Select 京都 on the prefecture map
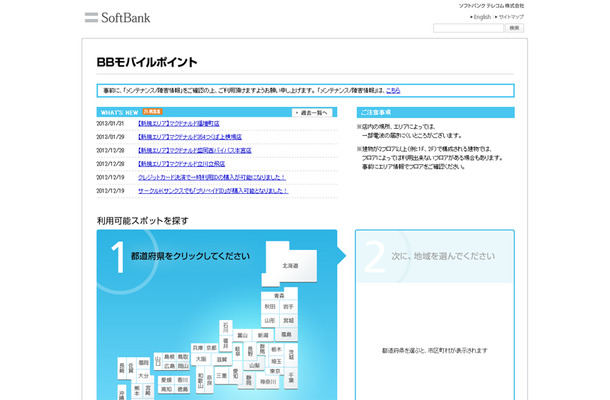The image size is (610, 400). (x=211, y=348)
